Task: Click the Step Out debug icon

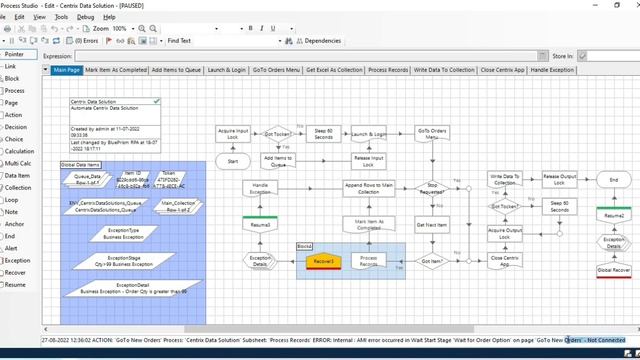Action: 45,41
